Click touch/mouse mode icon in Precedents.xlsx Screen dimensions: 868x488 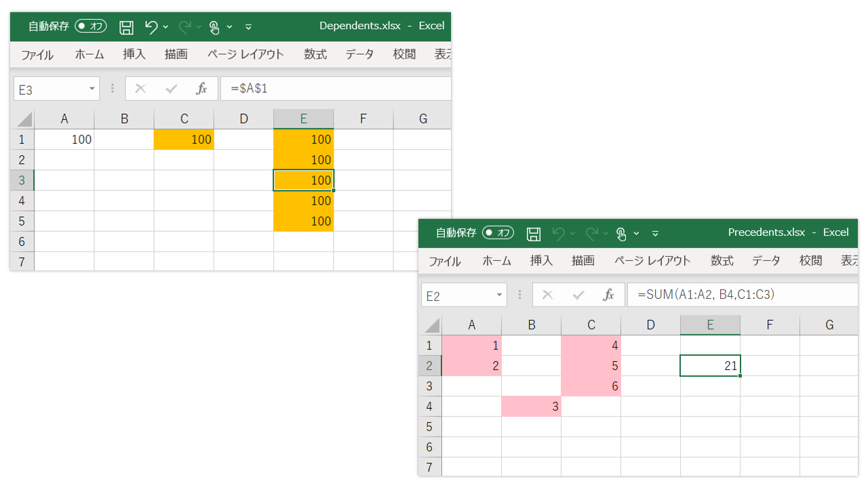click(621, 234)
